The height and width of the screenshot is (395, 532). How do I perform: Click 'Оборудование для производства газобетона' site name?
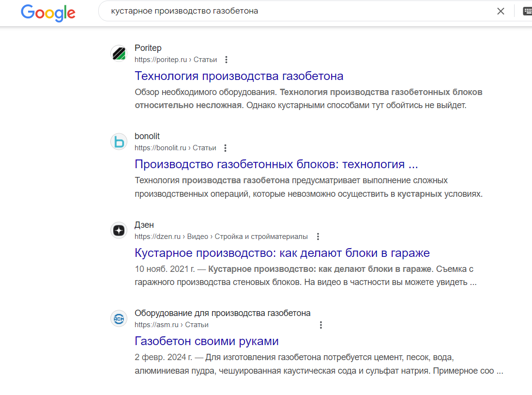click(223, 313)
